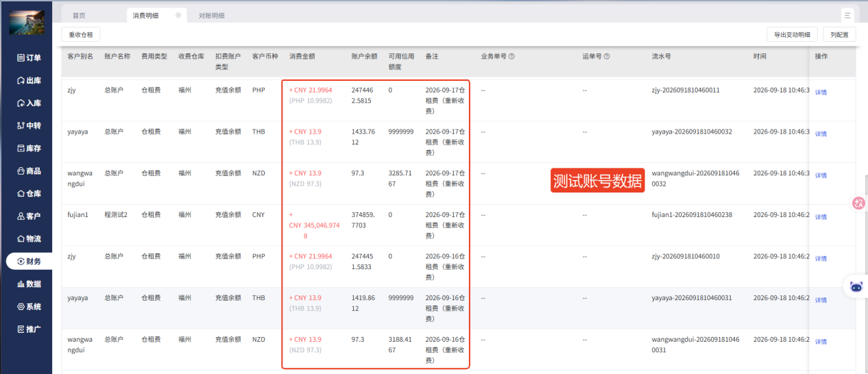The image size is (868, 374).
Task: Open 详情 for zjy-2026091810460010 row
Action: click(x=821, y=258)
